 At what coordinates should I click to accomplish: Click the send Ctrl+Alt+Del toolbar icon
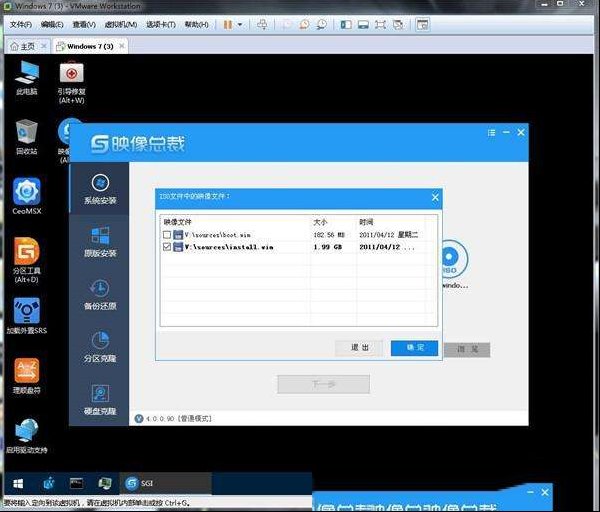click(x=262, y=25)
